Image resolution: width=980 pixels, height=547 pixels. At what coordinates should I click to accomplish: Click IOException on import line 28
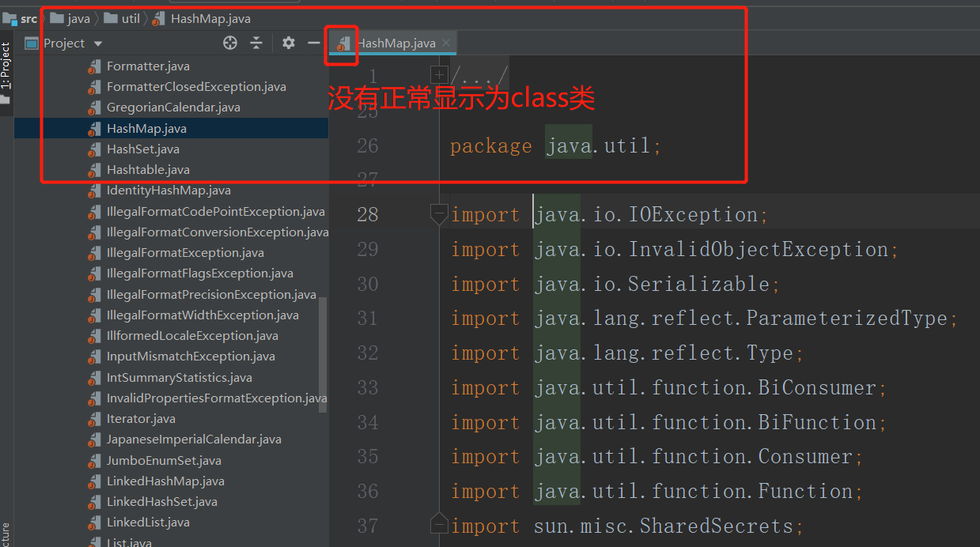click(x=693, y=215)
